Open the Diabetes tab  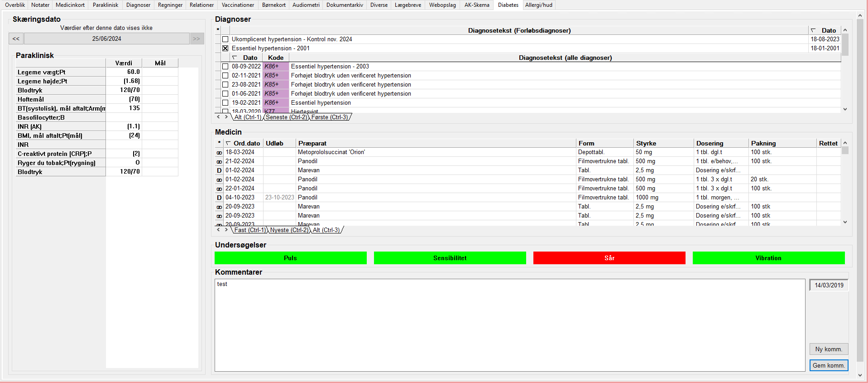tap(508, 5)
